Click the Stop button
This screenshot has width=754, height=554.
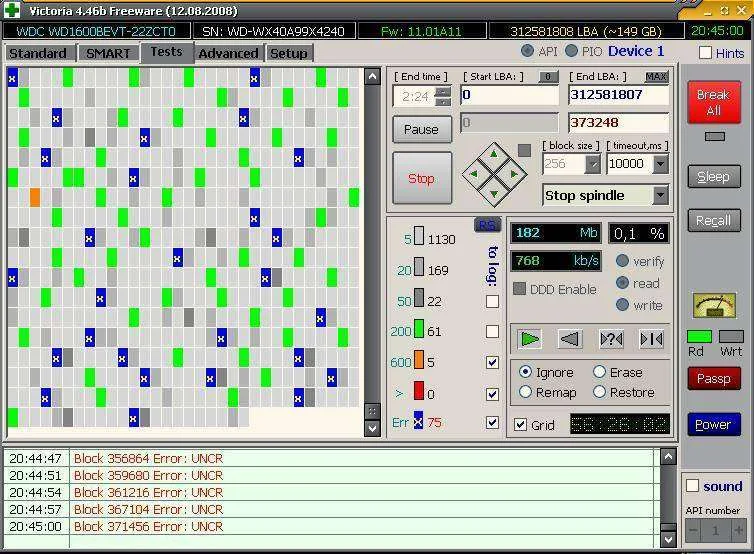(x=422, y=178)
